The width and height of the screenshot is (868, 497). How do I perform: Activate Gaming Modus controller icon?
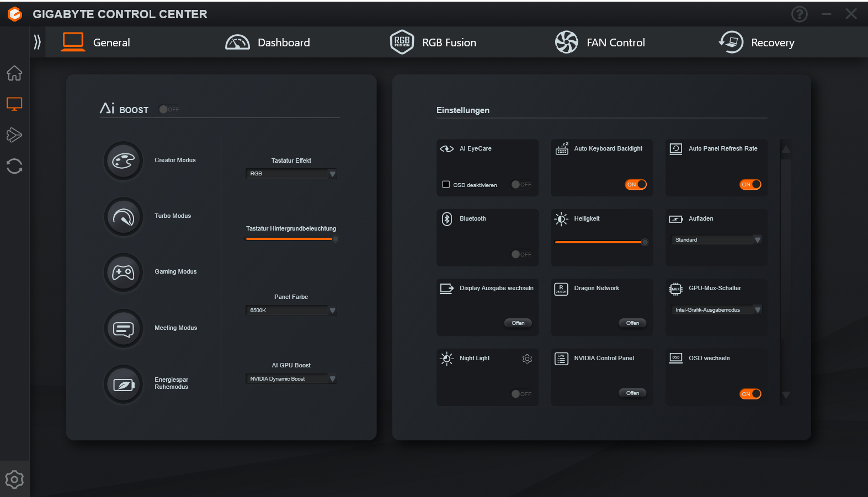pyautogui.click(x=124, y=272)
